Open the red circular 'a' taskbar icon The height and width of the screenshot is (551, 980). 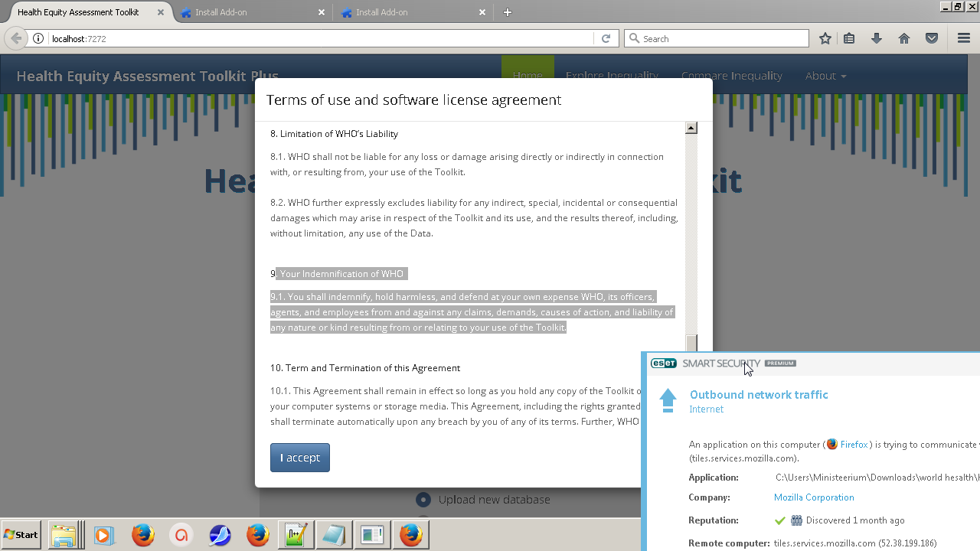[181, 534]
